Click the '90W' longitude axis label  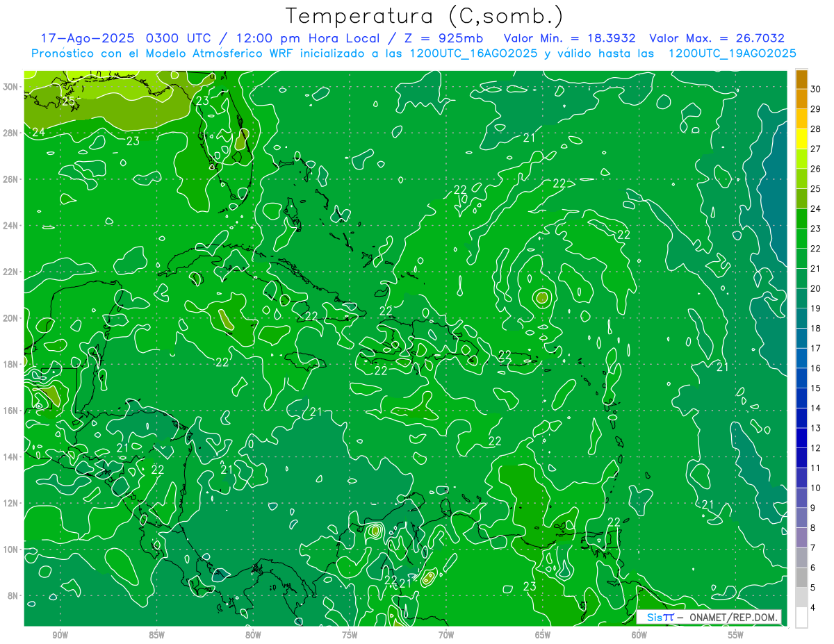click(x=60, y=635)
